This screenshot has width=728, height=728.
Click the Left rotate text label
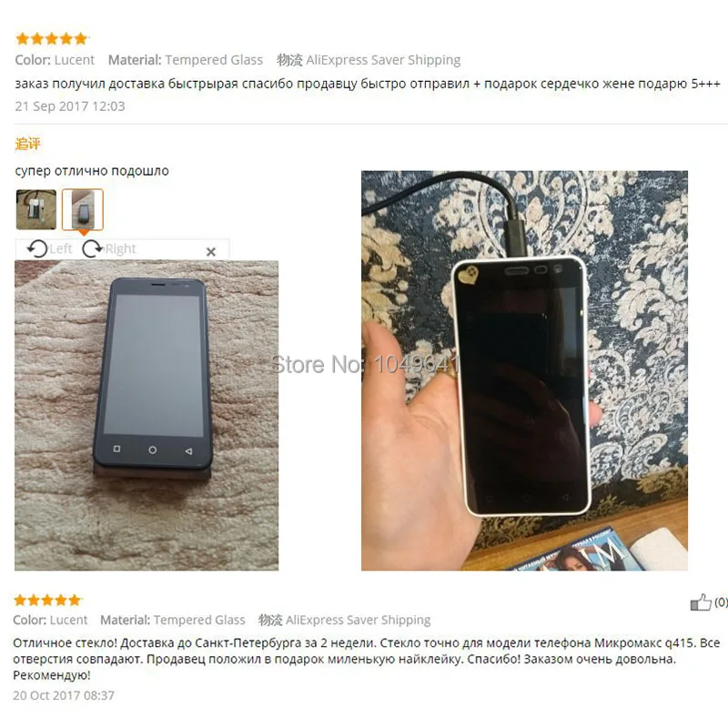pyautogui.click(x=61, y=248)
